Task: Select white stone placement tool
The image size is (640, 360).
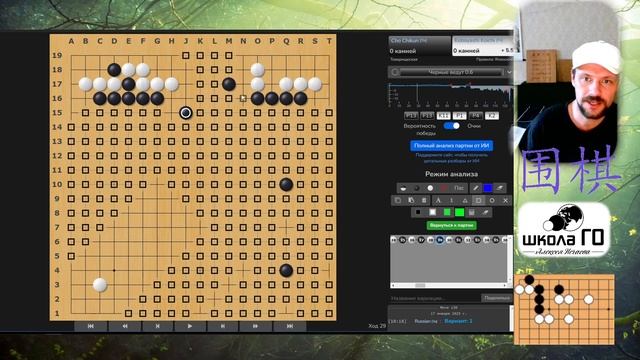Action: pos(430,188)
